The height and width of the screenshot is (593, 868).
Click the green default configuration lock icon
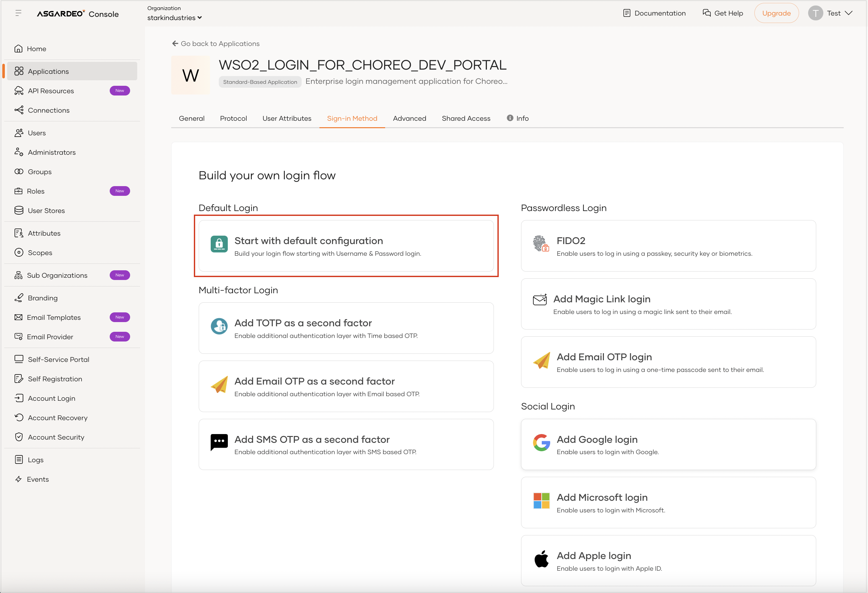[x=219, y=244]
